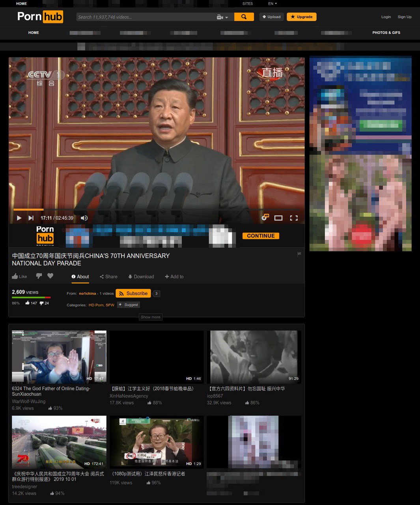Open uploader iop8567 link
Screen dimensions: 420x505
pos(215,396)
